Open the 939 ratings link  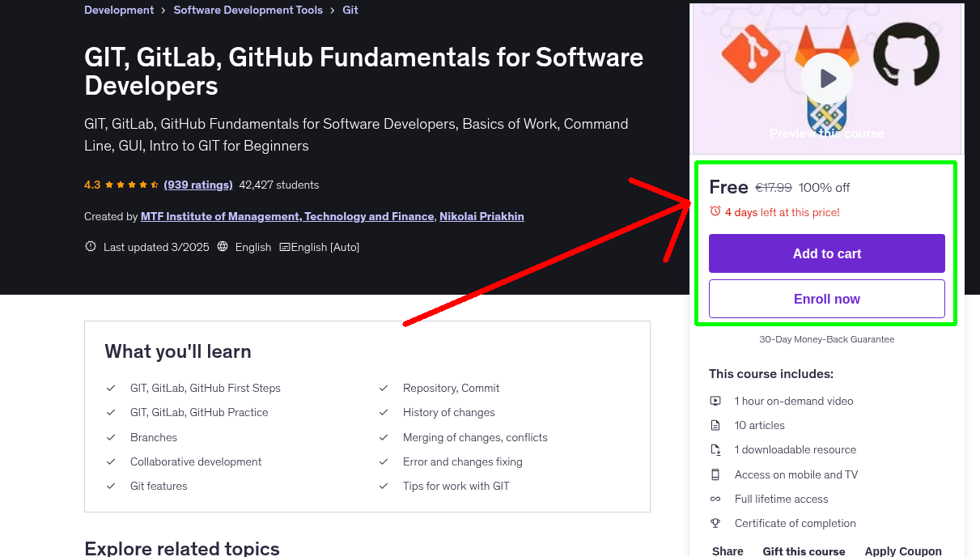point(197,185)
